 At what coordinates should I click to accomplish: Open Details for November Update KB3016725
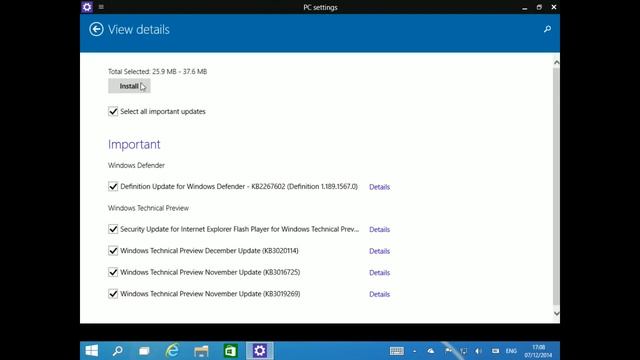[380, 273]
